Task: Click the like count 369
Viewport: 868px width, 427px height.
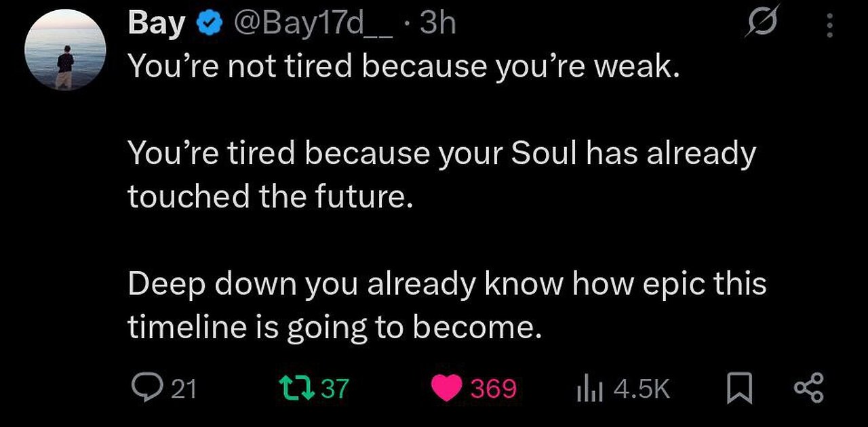Action: tap(493, 389)
